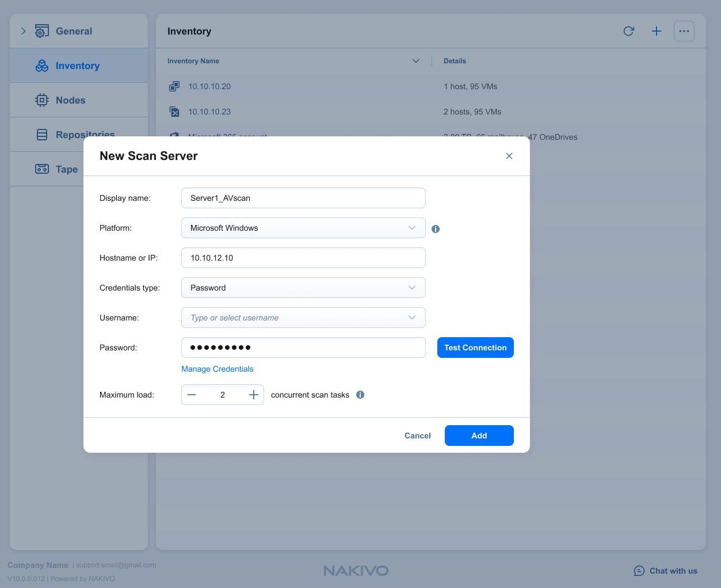Viewport: 721px width, 588px height.
Task: Decrease maximum load with minus button
Action: (x=192, y=395)
